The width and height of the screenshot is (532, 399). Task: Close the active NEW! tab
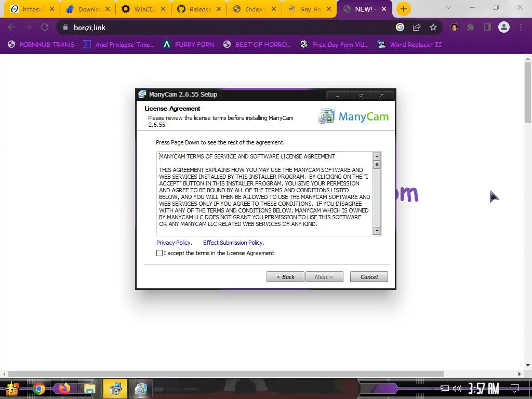pos(384,9)
